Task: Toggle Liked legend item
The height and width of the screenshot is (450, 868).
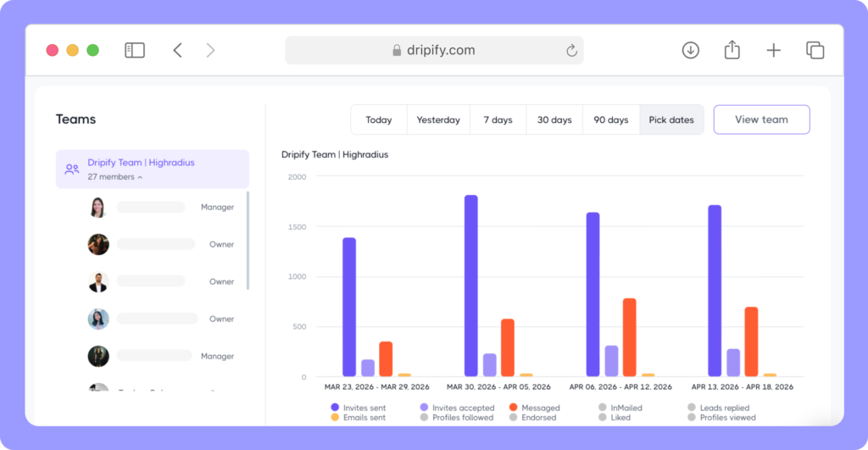Action: (615, 417)
